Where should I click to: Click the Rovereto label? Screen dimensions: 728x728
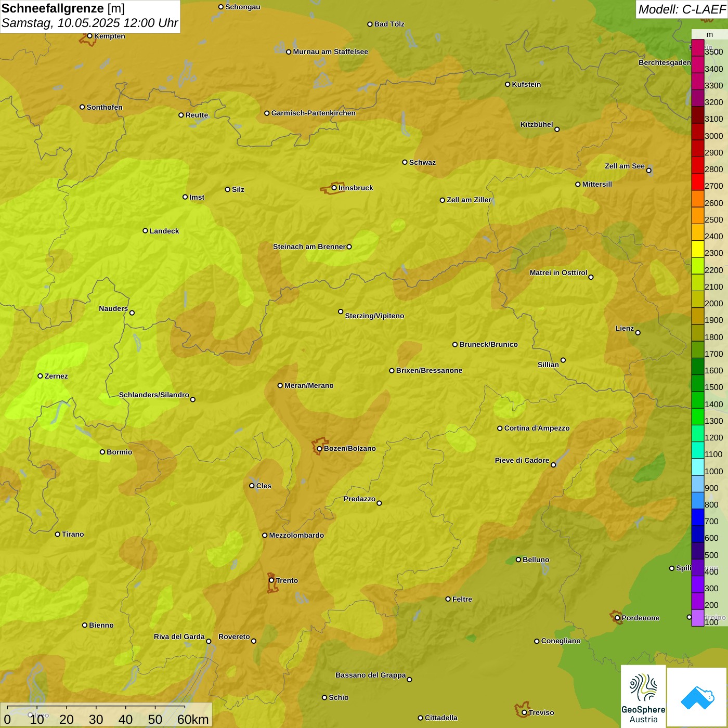[x=234, y=636]
